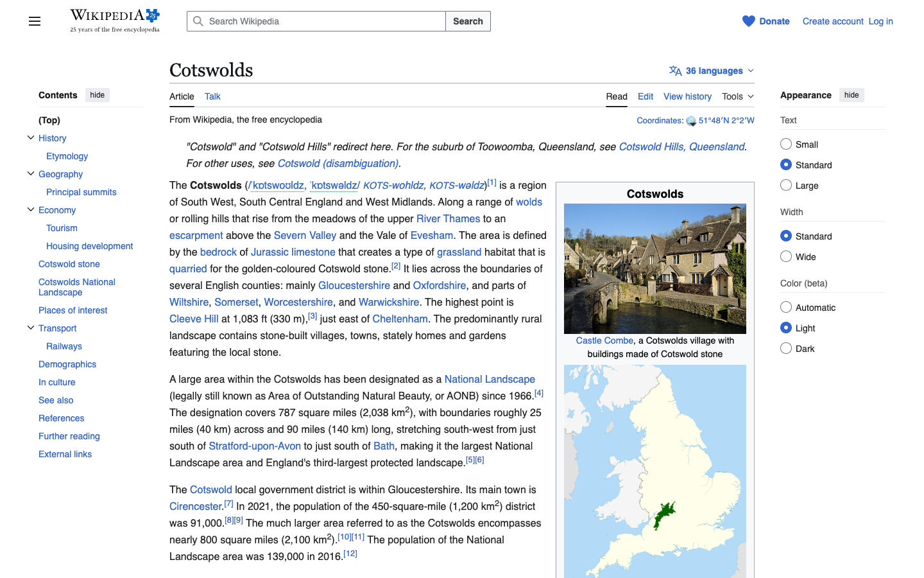Image resolution: width=924 pixels, height=578 pixels.
Task: Hide the Contents sidebar
Action: [98, 95]
